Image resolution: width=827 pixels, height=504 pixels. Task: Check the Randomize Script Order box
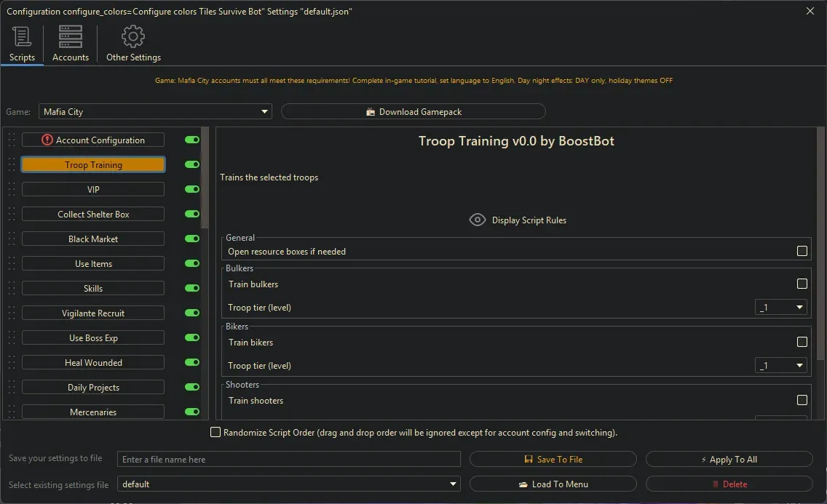[215, 432]
